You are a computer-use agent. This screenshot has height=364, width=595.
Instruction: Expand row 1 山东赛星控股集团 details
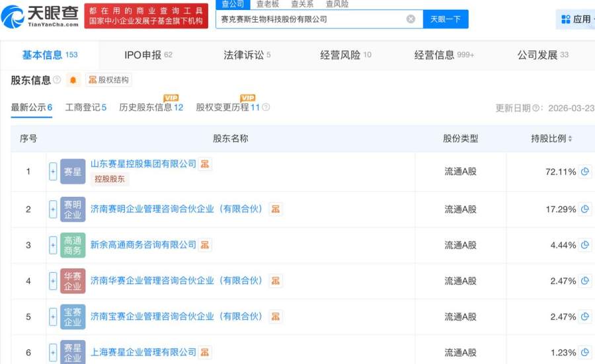53,171
